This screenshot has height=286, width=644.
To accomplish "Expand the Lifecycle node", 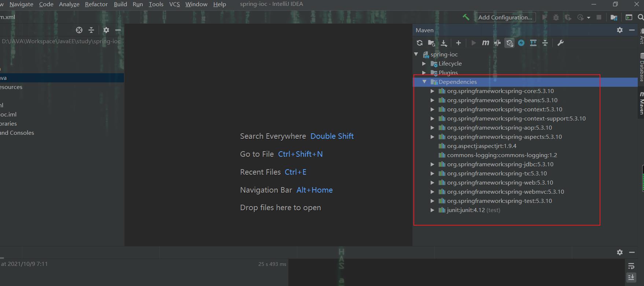I will (424, 63).
